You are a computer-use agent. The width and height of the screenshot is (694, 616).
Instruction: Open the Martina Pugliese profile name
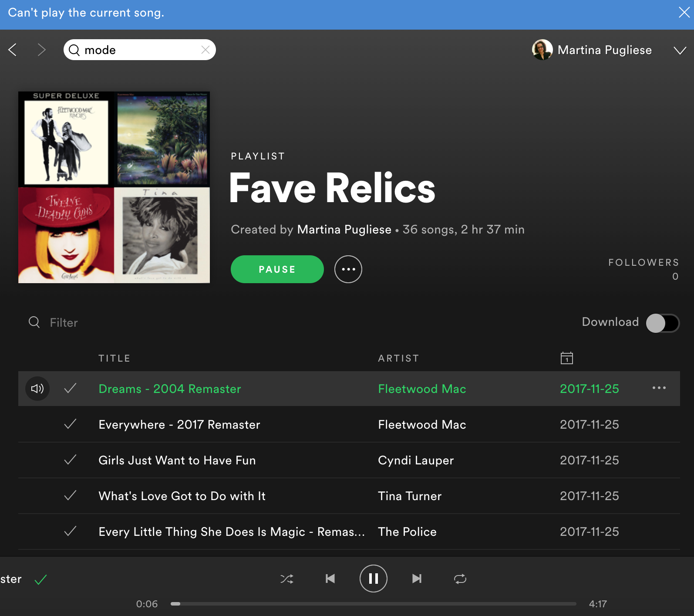pyautogui.click(x=605, y=50)
